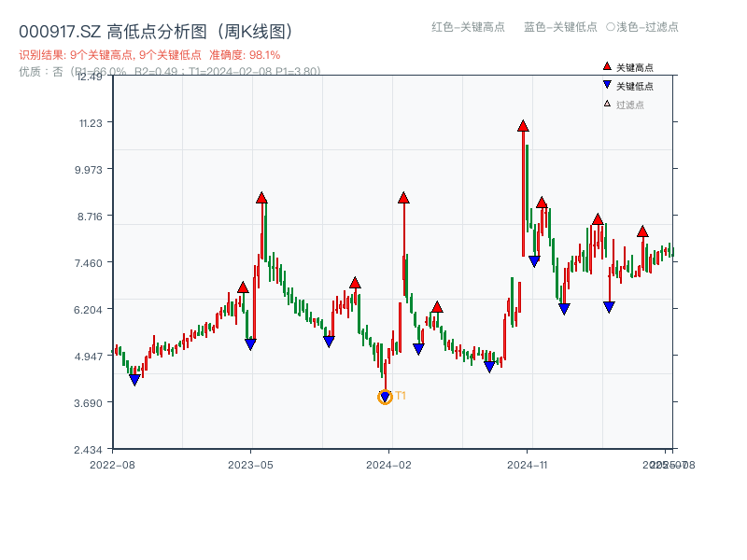Click blue low marker just right of February 2024 spike
Viewport: 747px width, 560px height.
pos(418,349)
